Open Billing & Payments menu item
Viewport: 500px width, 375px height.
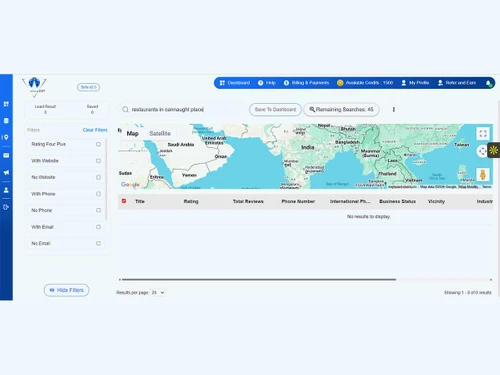tap(306, 83)
